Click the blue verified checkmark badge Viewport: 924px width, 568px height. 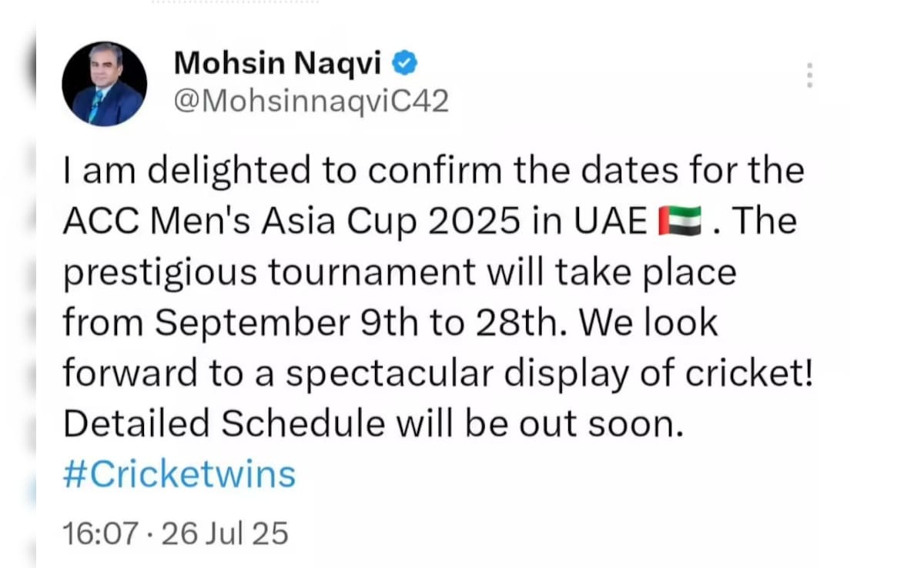point(406,63)
